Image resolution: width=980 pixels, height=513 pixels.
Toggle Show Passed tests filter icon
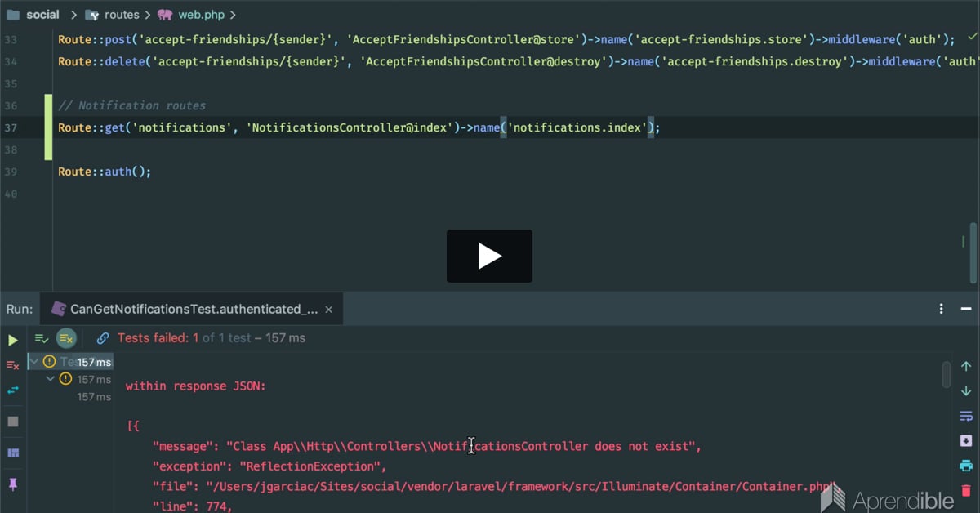pos(42,338)
